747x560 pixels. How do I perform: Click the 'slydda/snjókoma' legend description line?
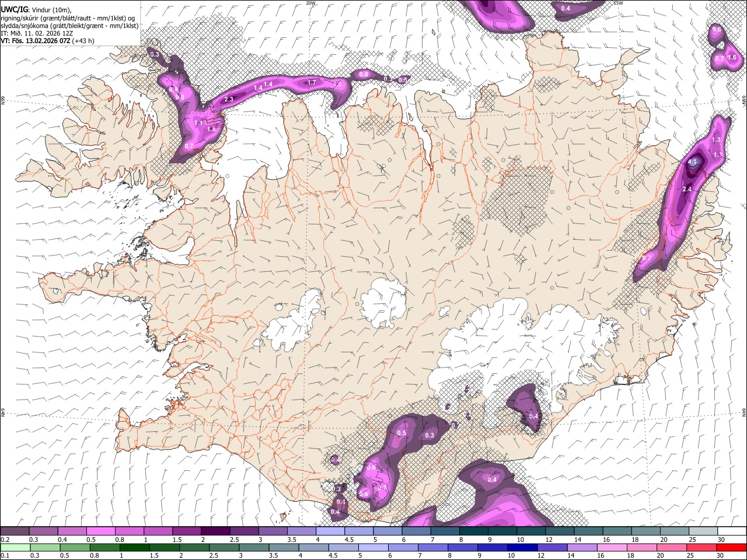69,26
